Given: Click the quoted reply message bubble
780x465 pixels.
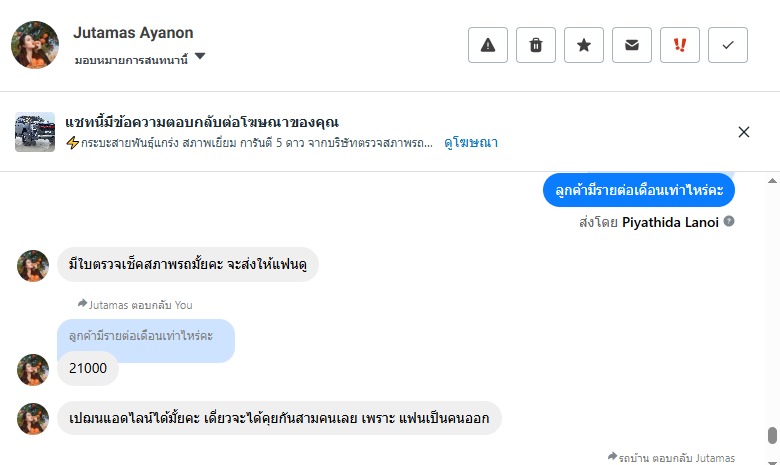Looking at the screenshot, I should tap(146, 337).
